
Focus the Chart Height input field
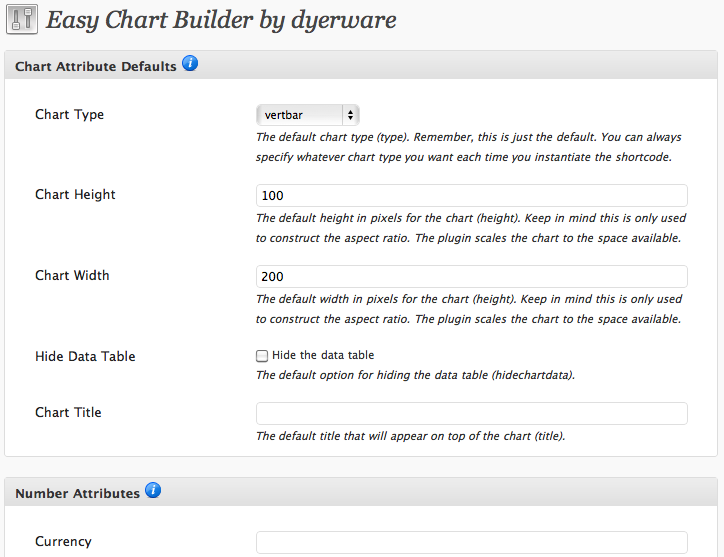472,195
